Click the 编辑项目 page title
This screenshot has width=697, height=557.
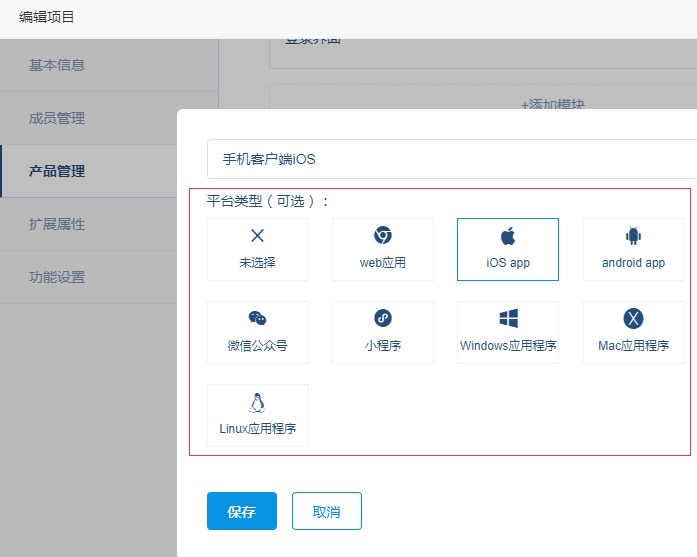[47, 17]
